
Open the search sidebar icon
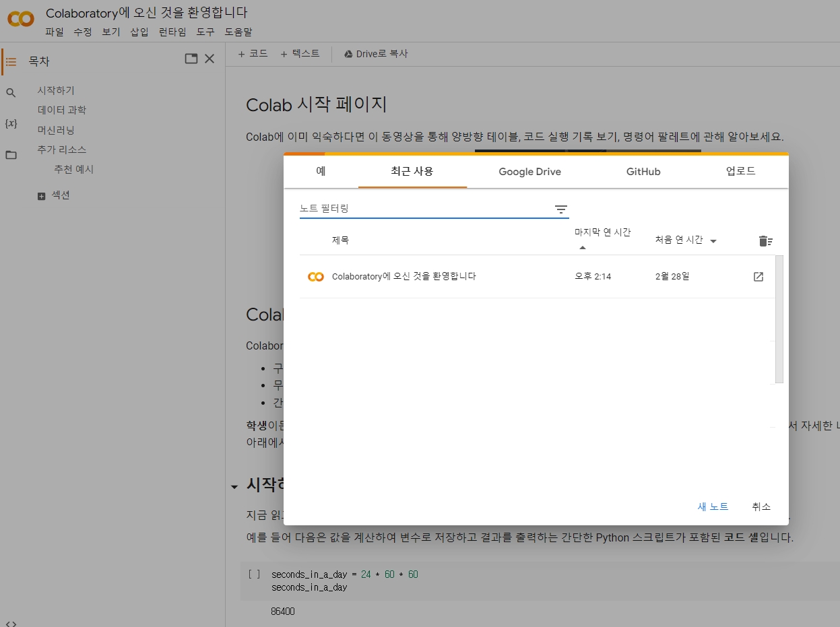click(x=11, y=93)
